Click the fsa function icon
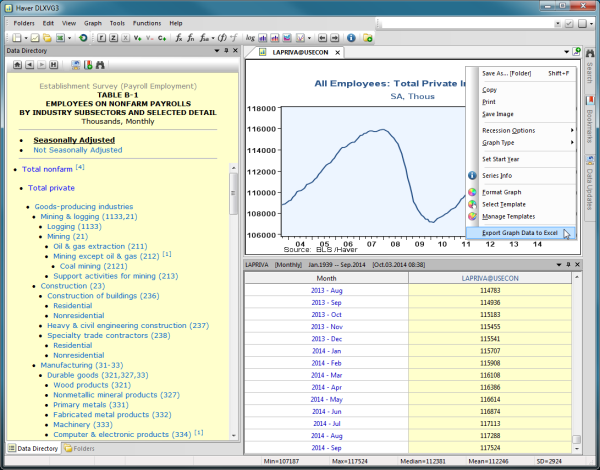The height and width of the screenshot is (470, 600). pyautogui.click(x=204, y=38)
